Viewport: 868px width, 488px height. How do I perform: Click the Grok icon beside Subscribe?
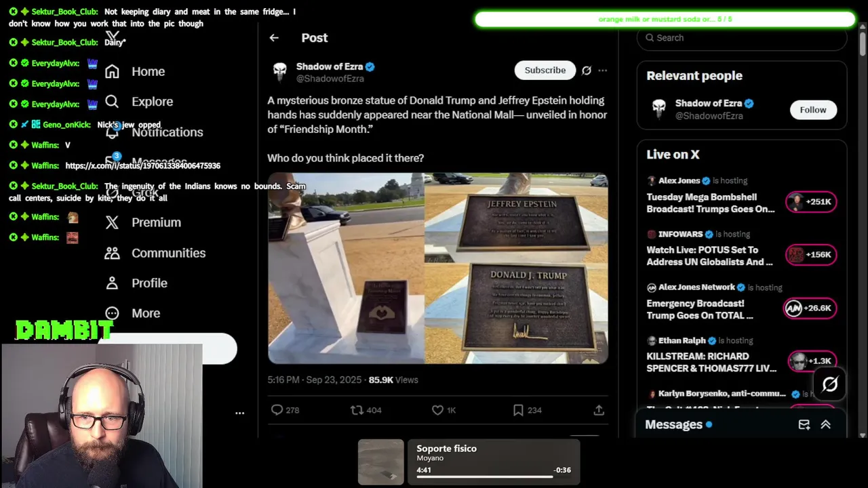click(x=587, y=70)
